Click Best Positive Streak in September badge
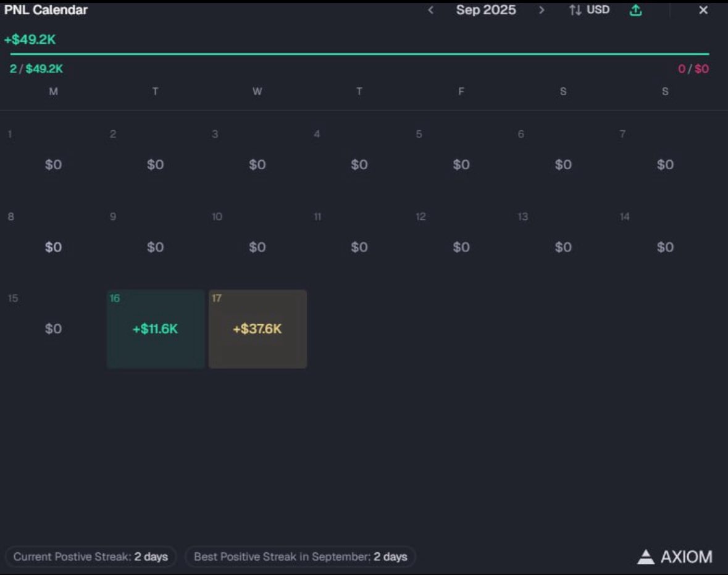This screenshot has width=728, height=575. pyautogui.click(x=300, y=556)
